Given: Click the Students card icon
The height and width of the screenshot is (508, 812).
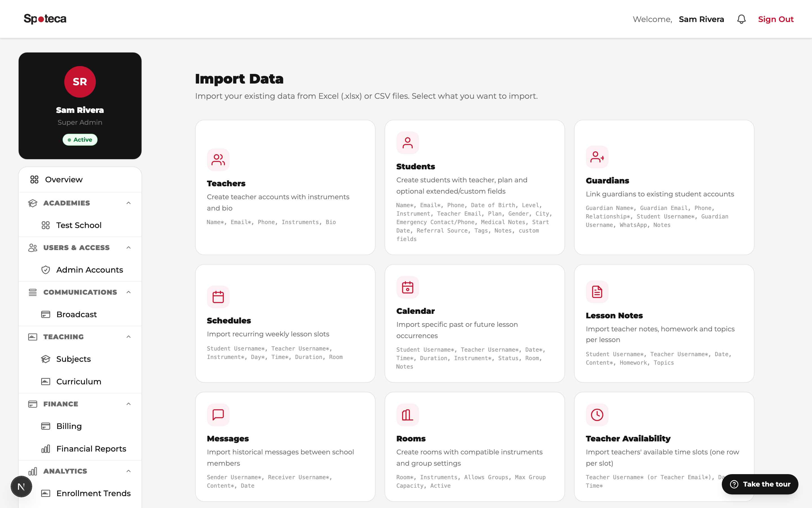Looking at the screenshot, I should click(407, 143).
